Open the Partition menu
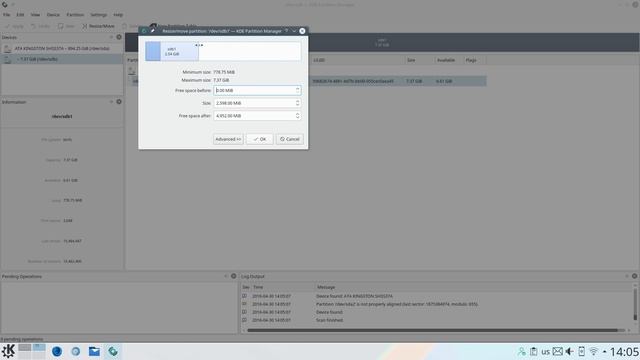640x360 pixels. click(x=75, y=15)
